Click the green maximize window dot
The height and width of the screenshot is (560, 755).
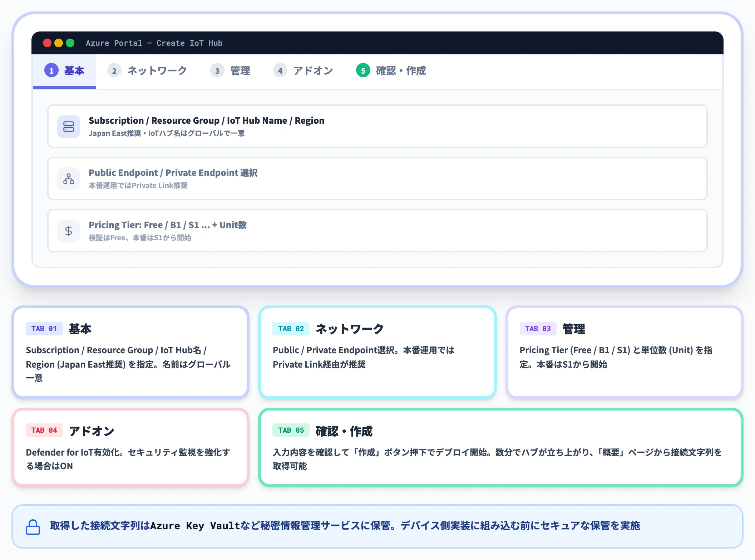[70, 43]
